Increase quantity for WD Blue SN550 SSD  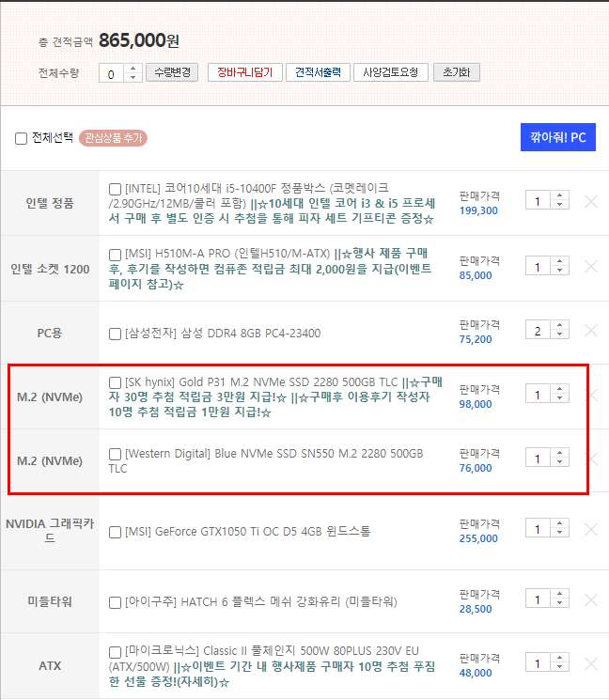pos(559,452)
